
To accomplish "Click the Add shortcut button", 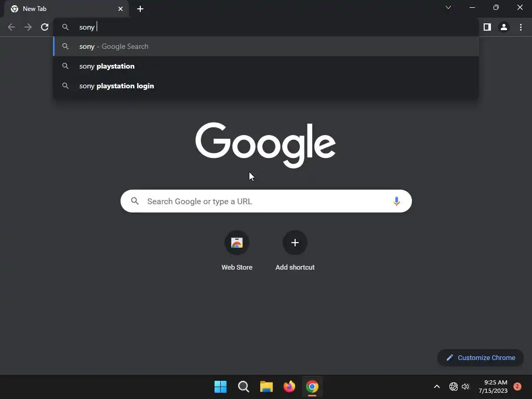I will 295,251.
